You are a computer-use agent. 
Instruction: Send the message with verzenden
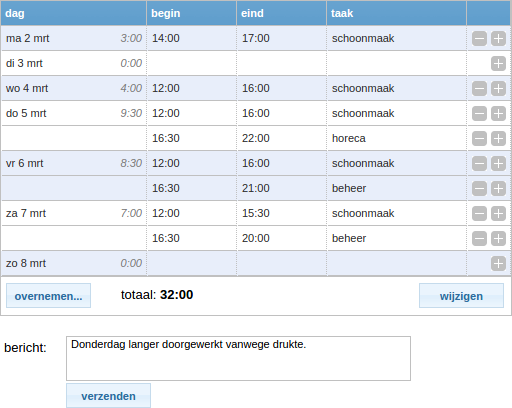pos(108,396)
